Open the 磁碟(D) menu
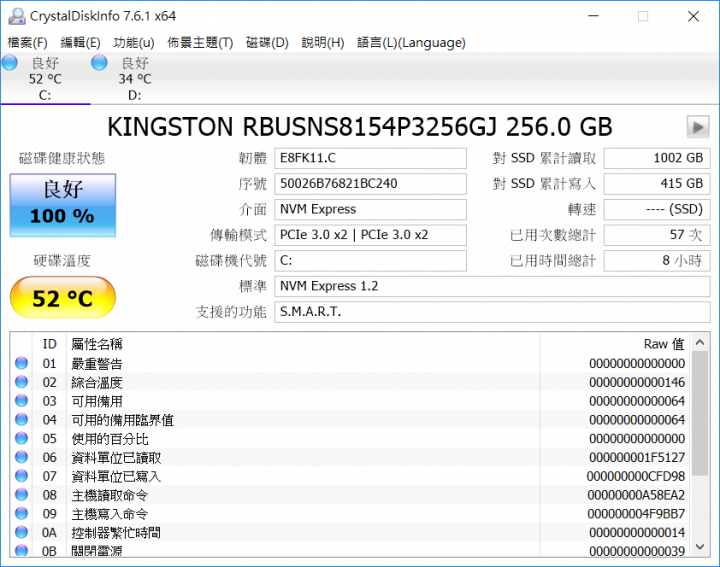Viewport: 720px width, 567px height. tap(267, 43)
